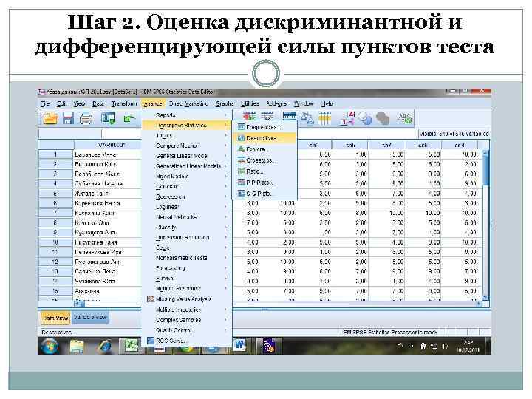Open the Utilities menu

click(250, 103)
